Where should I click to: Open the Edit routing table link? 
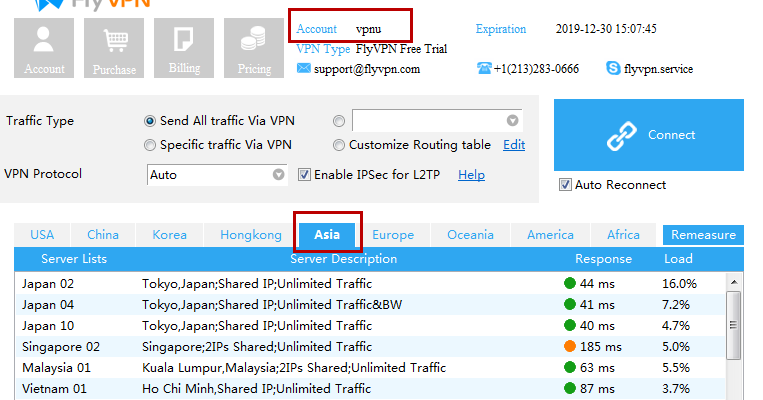pos(514,145)
